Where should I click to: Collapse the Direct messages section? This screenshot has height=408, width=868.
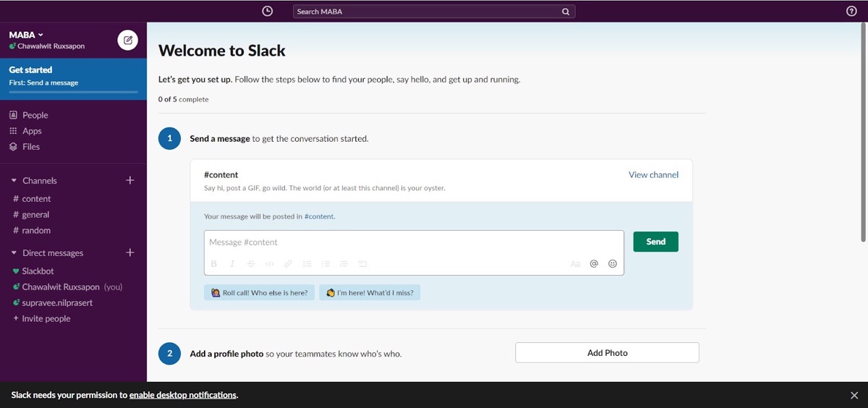tap(14, 253)
